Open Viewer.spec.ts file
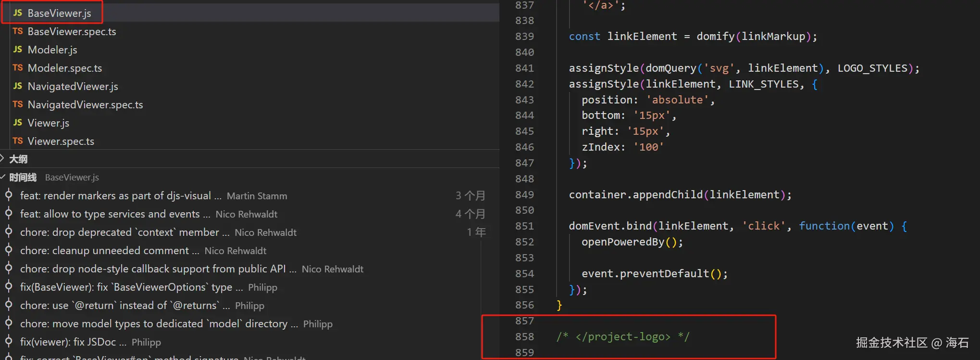This screenshot has height=360, width=980. (61, 141)
